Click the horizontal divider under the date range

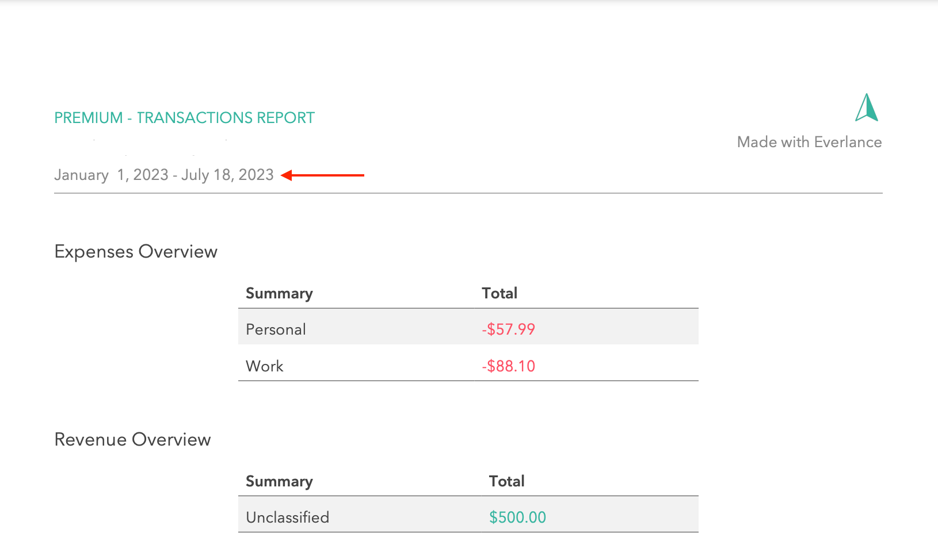tap(468, 194)
